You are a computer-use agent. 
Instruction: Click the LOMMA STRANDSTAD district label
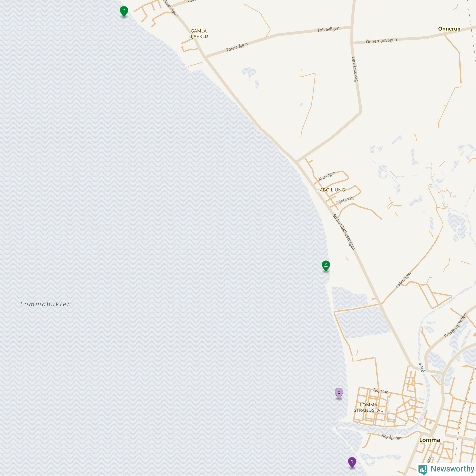pyautogui.click(x=369, y=408)
